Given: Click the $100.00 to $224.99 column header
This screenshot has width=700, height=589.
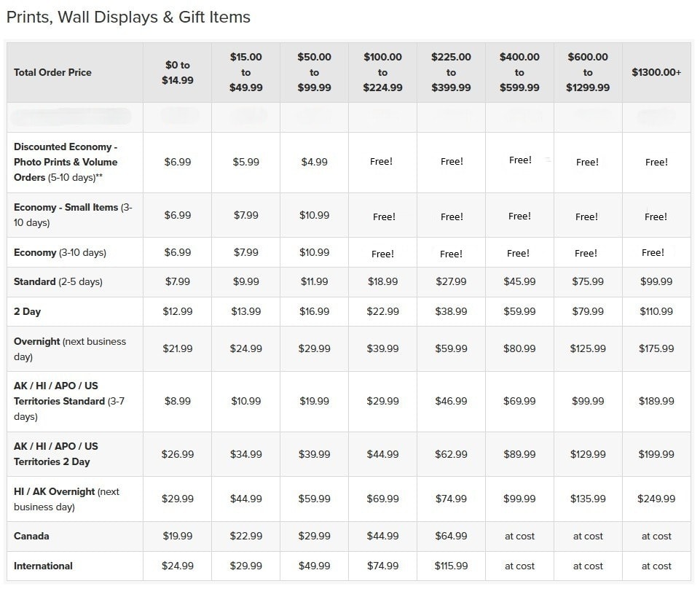Looking at the screenshot, I should [382, 72].
